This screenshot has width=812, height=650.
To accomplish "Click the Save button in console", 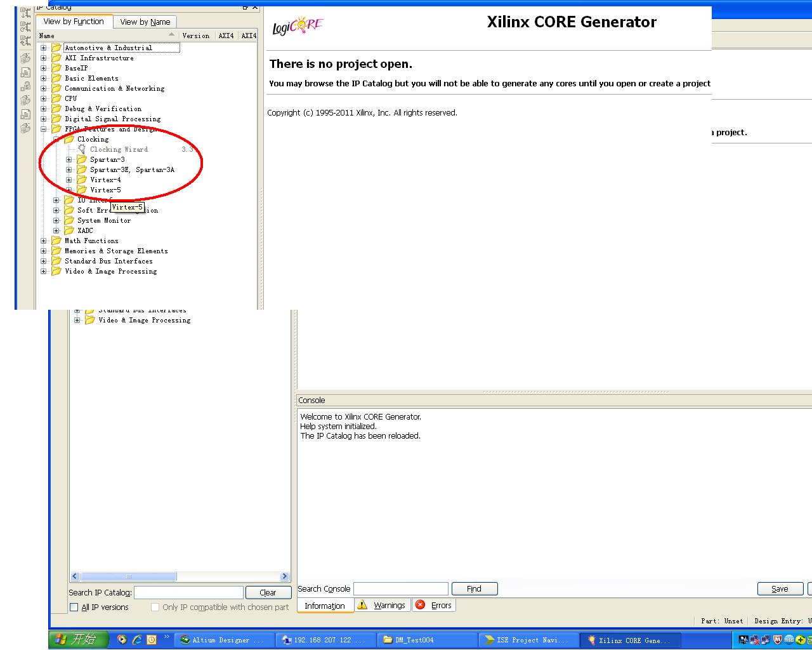I will (780, 589).
